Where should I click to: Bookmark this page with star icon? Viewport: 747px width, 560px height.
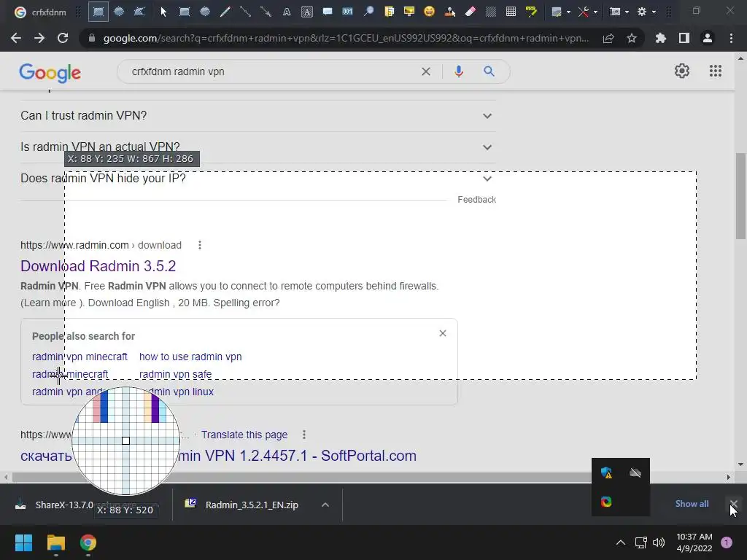pyautogui.click(x=632, y=38)
